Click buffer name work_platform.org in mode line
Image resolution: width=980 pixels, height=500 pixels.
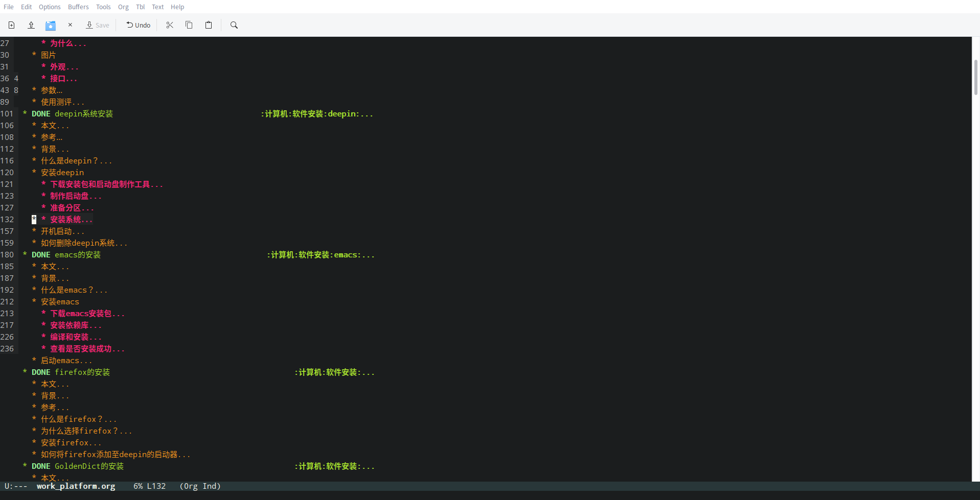tap(76, 486)
